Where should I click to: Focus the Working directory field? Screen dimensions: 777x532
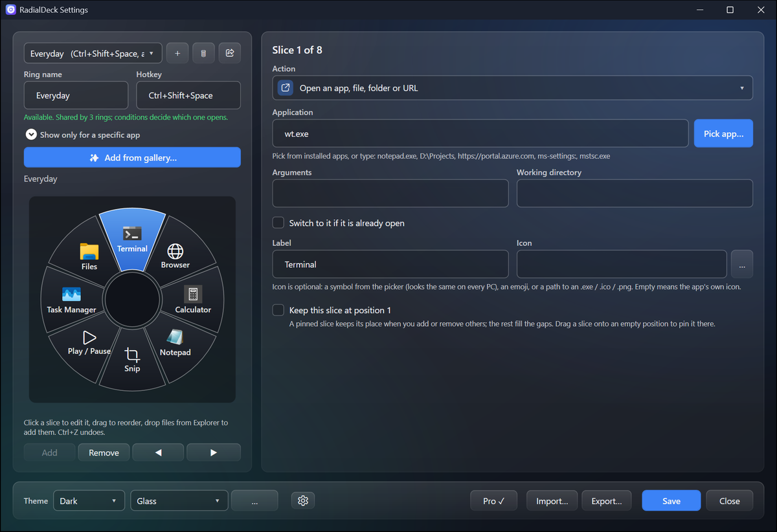[635, 194]
